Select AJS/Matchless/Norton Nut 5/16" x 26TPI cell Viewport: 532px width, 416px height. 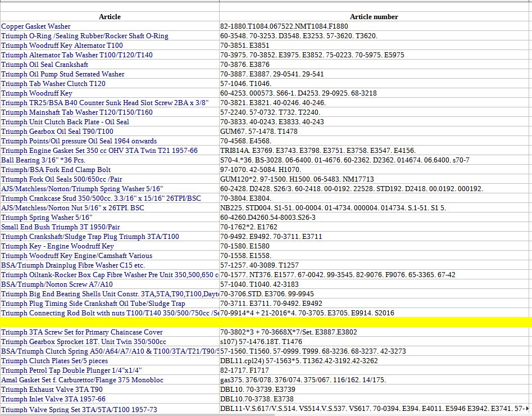pyautogui.click(x=110, y=207)
